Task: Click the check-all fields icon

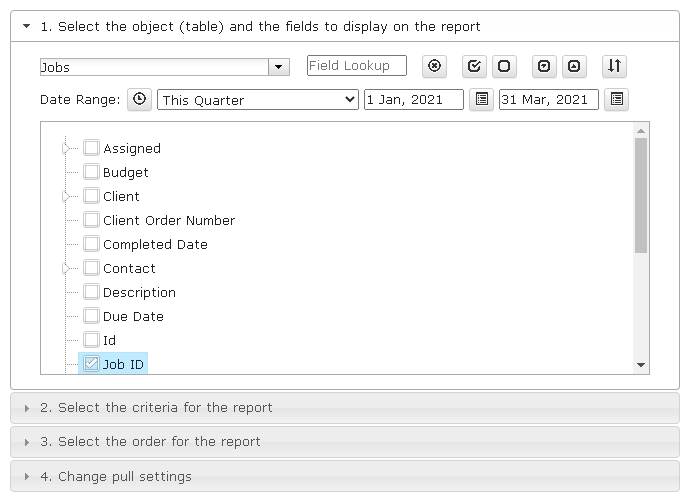Action: 474,66
